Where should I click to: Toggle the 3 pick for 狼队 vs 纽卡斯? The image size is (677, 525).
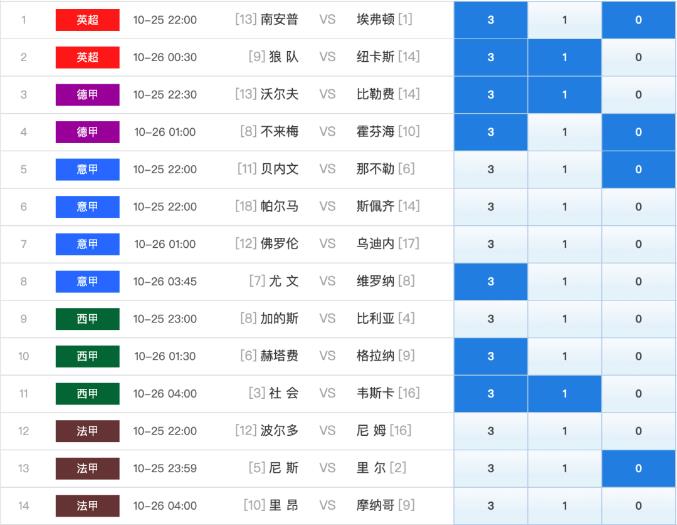pos(490,57)
